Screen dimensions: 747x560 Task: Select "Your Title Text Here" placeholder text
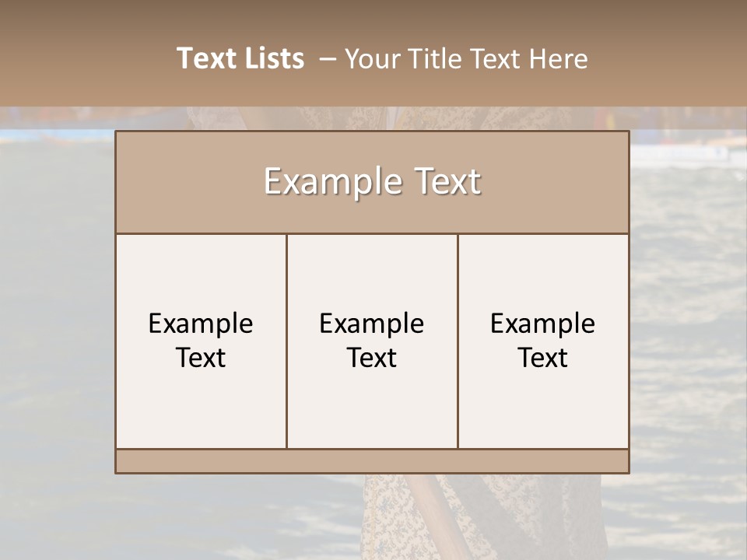point(465,58)
